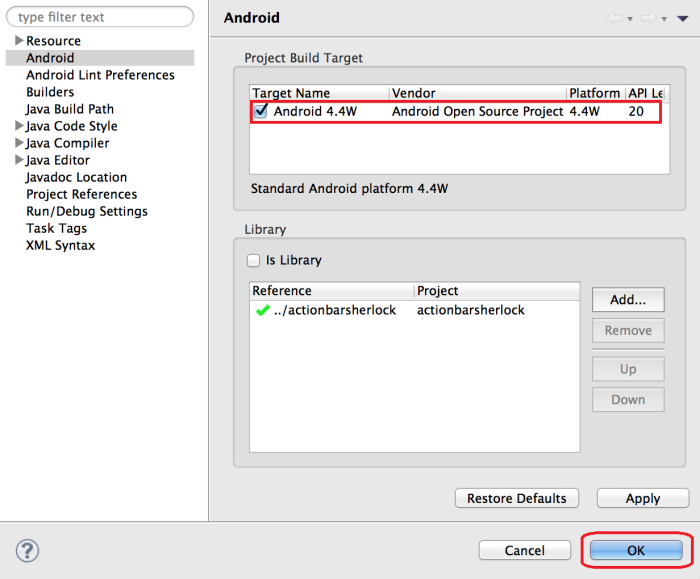Expand the Java Editor node

pos(19,160)
